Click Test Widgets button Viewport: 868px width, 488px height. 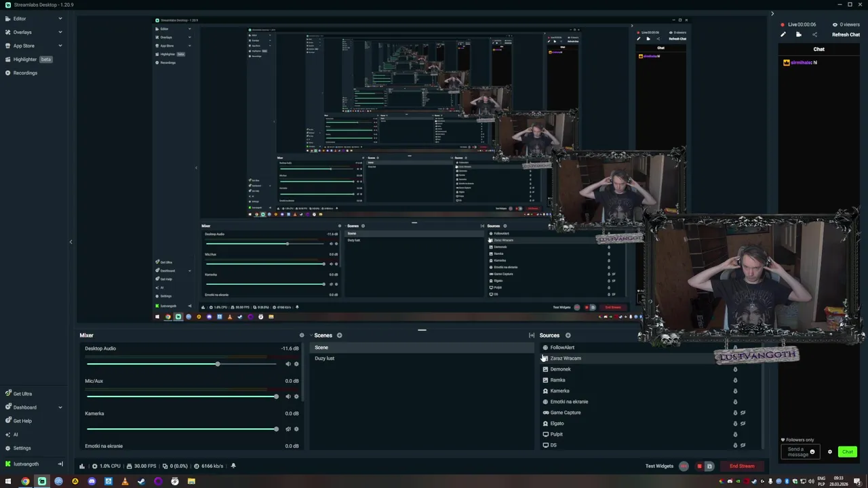[659, 466]
